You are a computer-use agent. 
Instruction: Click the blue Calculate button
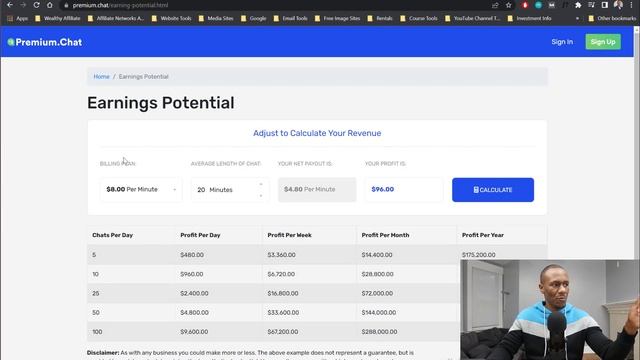click(x=493, y=190)
